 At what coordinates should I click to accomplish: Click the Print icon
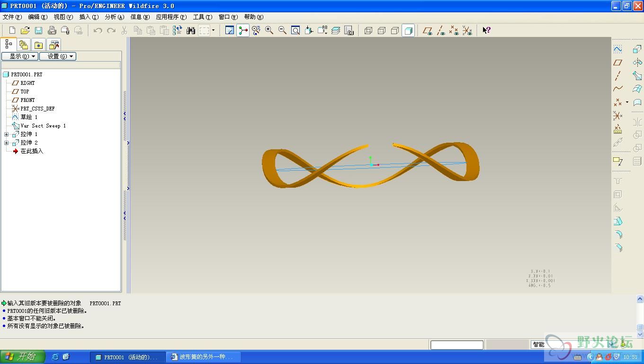[52, 30]
